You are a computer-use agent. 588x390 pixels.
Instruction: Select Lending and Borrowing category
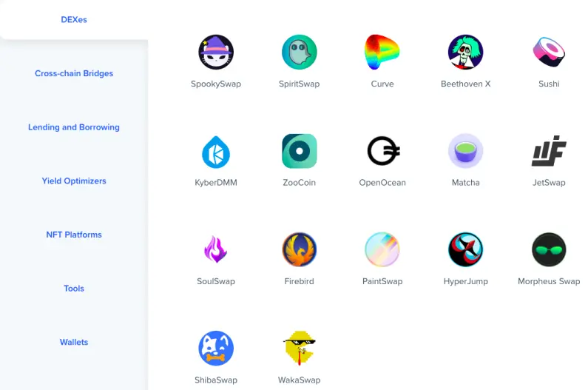[74, 127]
